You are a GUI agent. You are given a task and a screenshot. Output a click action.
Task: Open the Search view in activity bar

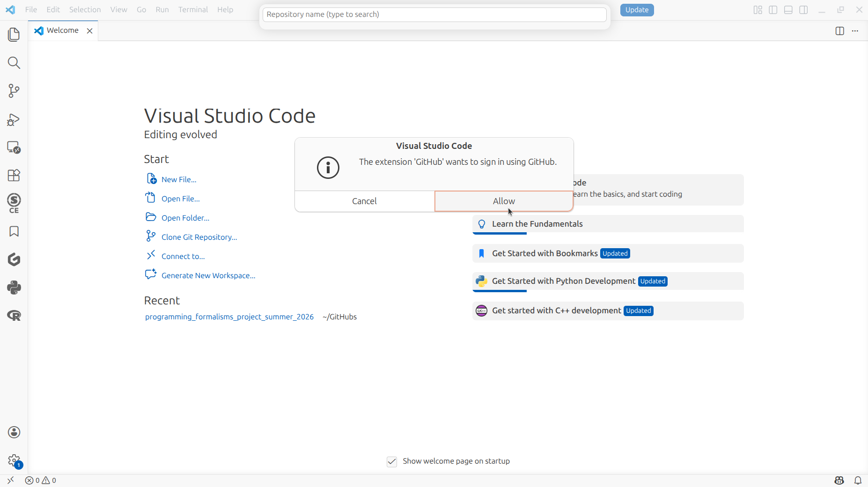point(14,63)
